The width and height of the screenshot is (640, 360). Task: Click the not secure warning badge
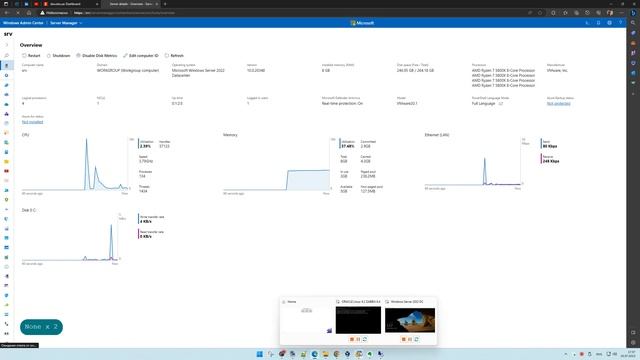point(54,13)
